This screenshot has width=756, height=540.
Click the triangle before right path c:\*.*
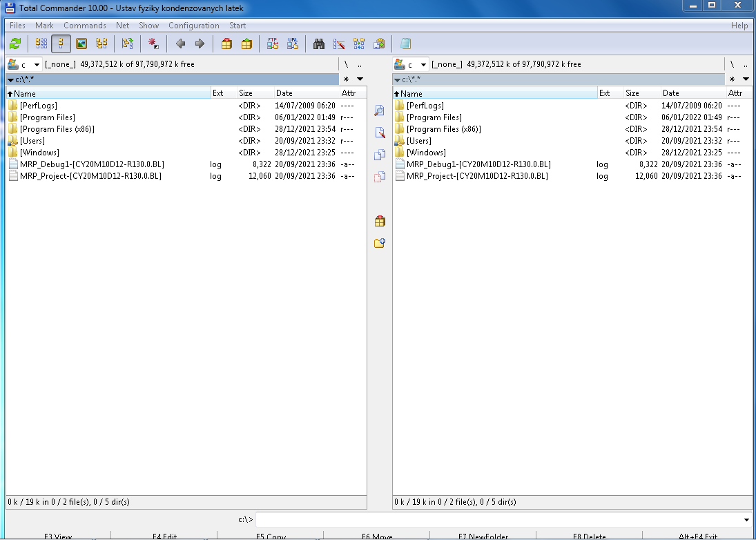point(397,80)
